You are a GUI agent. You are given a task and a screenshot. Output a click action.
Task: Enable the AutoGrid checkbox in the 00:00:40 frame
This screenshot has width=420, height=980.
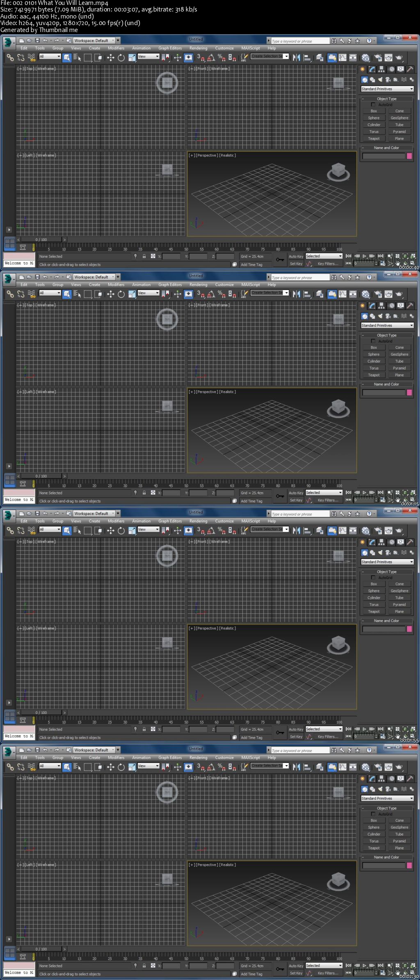[373, 105]
